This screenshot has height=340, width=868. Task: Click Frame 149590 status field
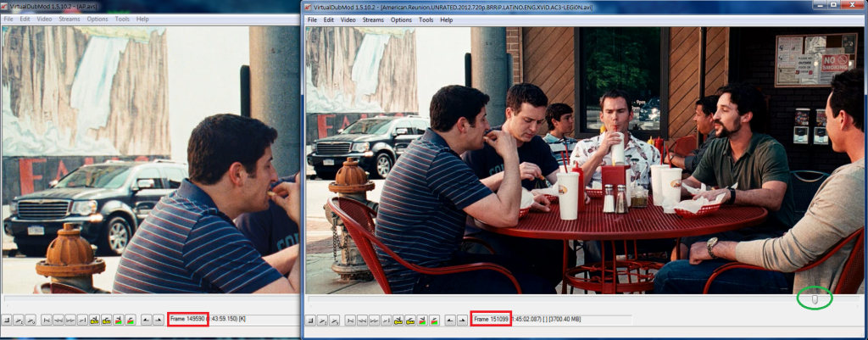[187, 320]
